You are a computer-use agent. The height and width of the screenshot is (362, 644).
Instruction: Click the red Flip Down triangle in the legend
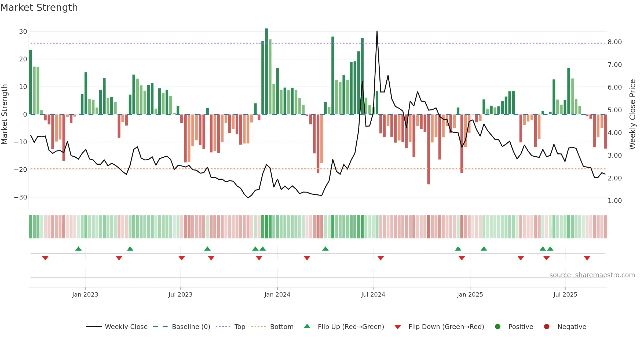coord(398,327)
